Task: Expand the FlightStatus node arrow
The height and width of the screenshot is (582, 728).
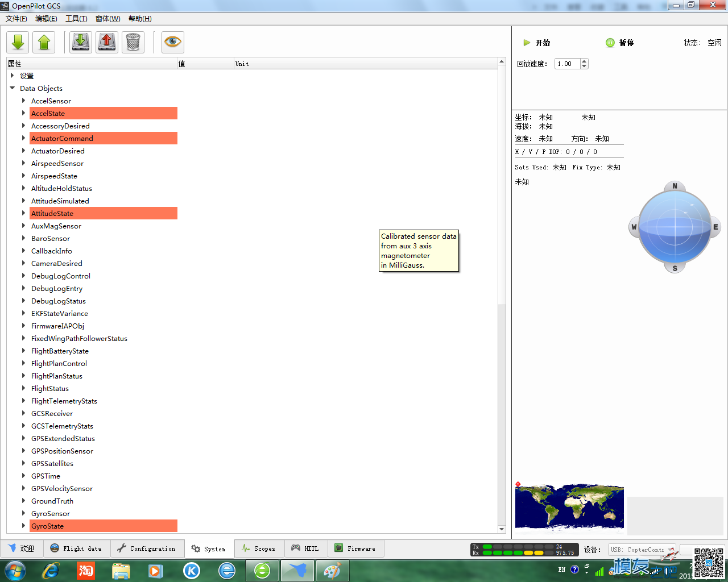Action: tap(23, 388)
